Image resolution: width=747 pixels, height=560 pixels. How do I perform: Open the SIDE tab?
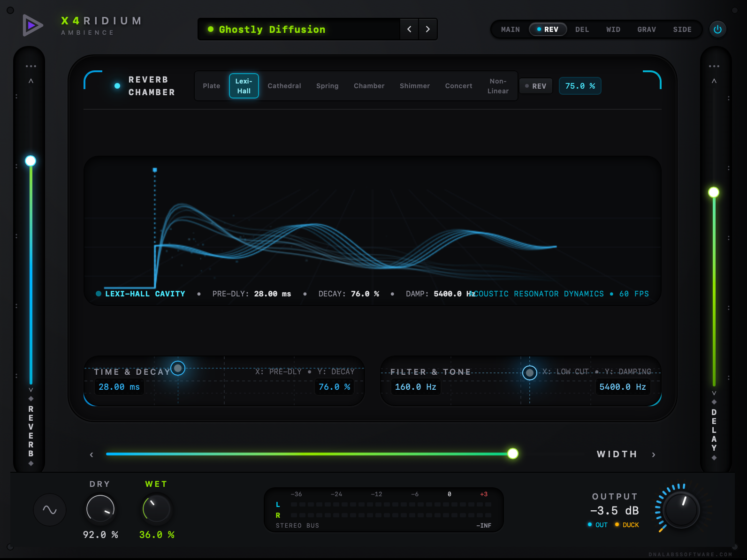(x=682, y=30)
